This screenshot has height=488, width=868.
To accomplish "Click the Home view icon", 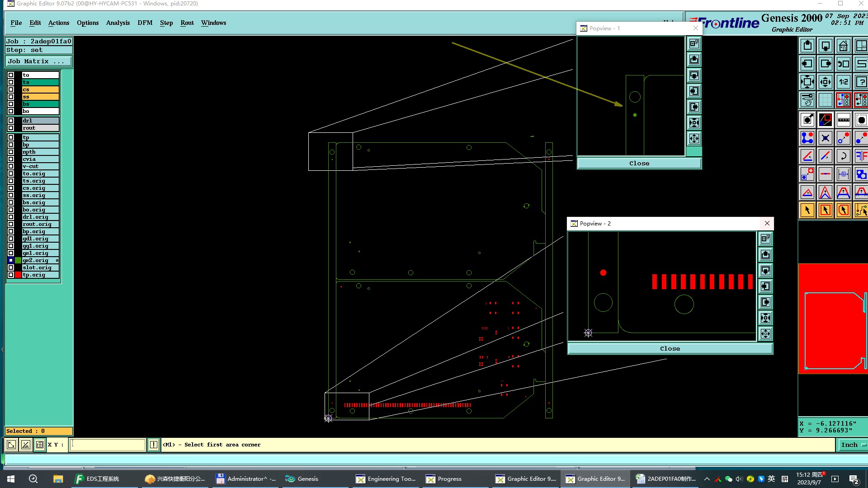I will click(843, 46).
